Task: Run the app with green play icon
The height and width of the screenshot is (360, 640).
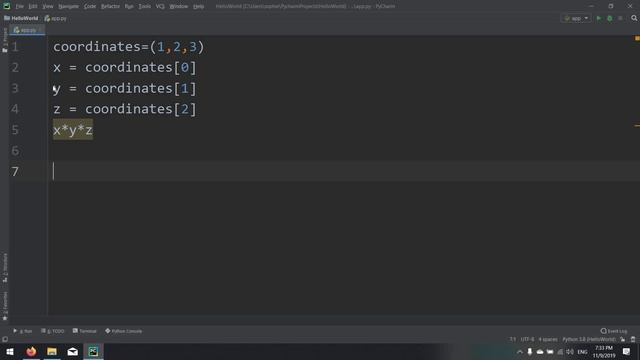Action: [x=599, y=18]
